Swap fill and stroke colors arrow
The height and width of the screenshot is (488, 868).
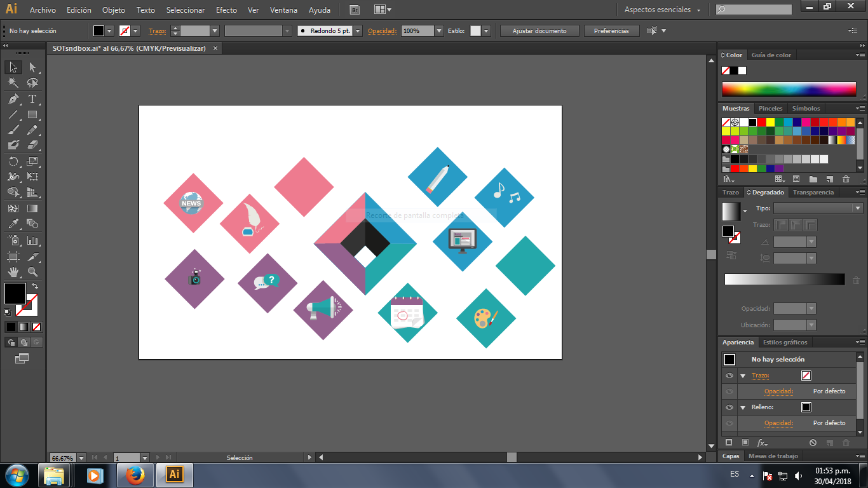tap(35, 287)
